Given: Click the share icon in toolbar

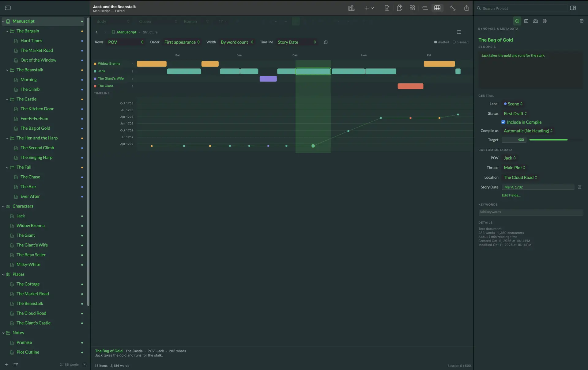Looking at the screenshot, I should click(x=466, y=8).
